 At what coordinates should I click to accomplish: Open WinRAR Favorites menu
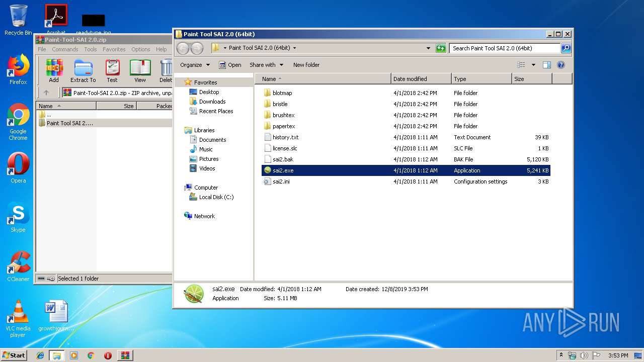coord(114,49)
